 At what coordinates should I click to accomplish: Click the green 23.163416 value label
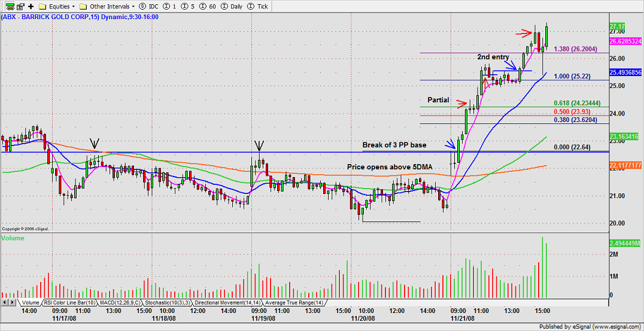point(624,136)
